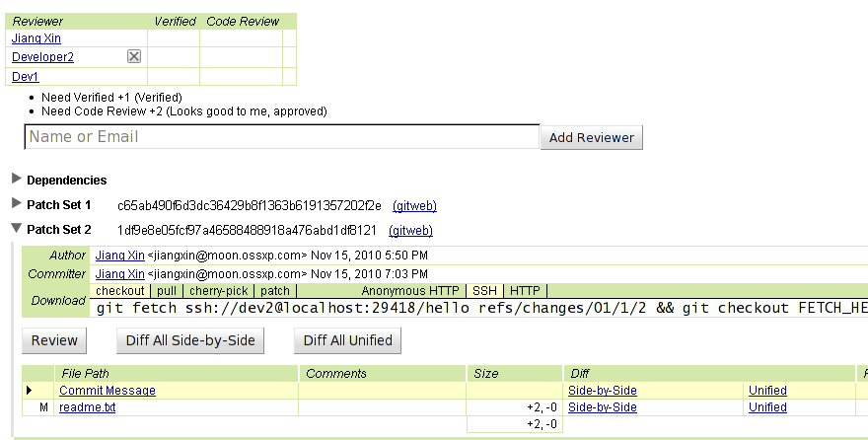Image resolution: width=868 pixels, height=440 pixels.
Task: Click the Review button
Action: point(54,340)
